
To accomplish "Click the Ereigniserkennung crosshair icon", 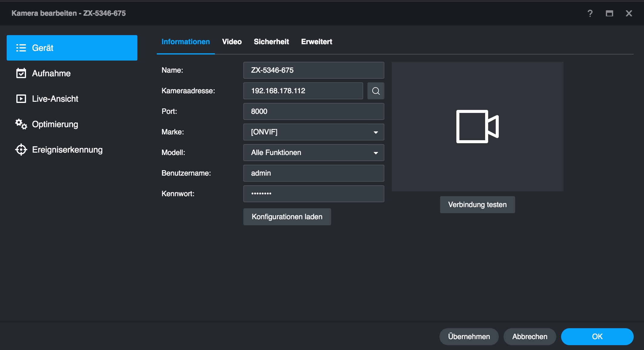I will pyautogui.click(x=21, y=150).
